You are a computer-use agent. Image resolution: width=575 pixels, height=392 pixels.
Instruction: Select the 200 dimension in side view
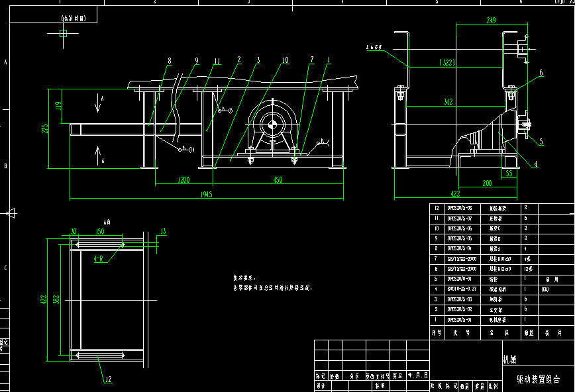(x=487, y=183)
